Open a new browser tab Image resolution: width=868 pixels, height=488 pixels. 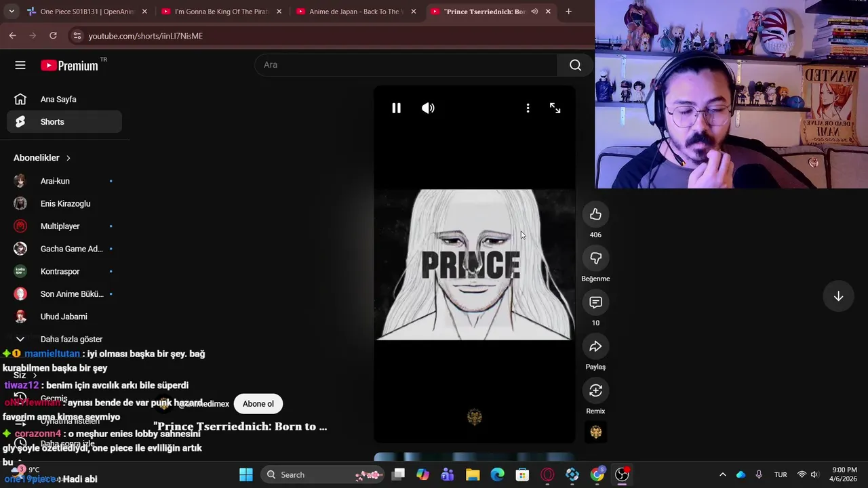pos(568,12)
